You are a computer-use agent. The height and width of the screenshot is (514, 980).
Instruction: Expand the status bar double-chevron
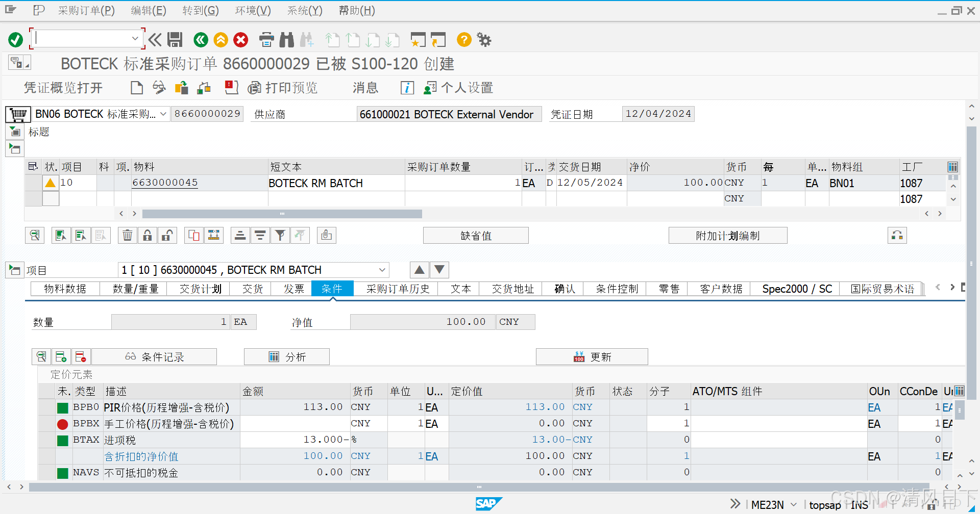[735, 504]
